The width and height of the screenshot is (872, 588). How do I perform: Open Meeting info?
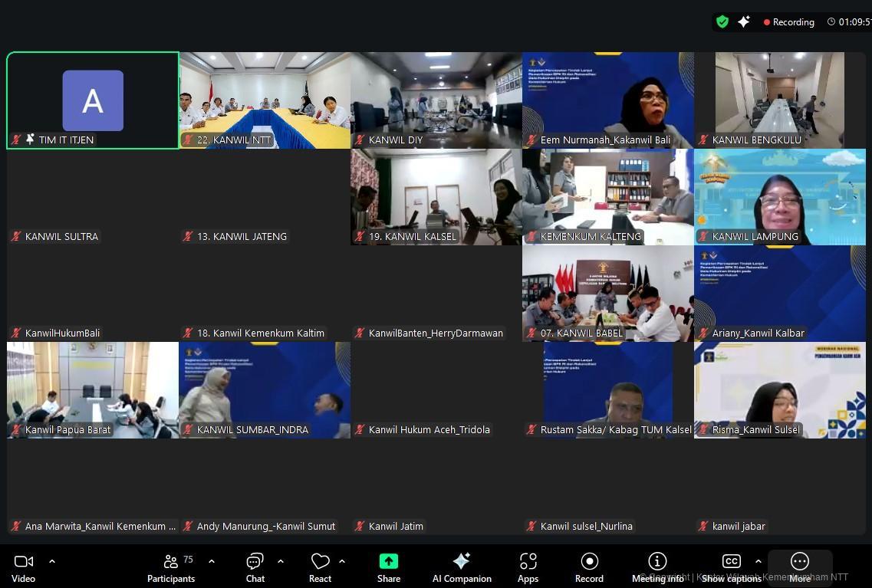click(x=657, y=567)
